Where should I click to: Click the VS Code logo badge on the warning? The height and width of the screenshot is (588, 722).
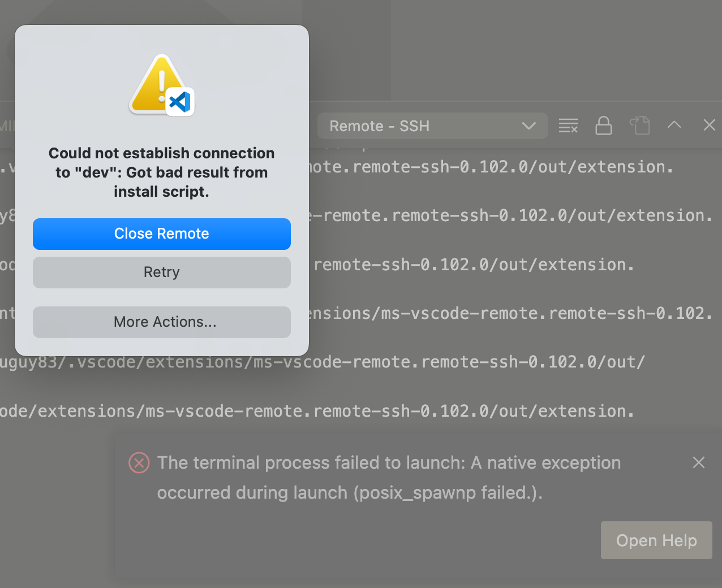click(x=180, y=103)
